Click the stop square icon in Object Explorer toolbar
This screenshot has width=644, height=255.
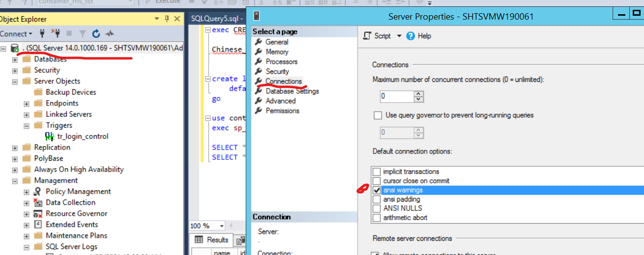pos(69,34)
